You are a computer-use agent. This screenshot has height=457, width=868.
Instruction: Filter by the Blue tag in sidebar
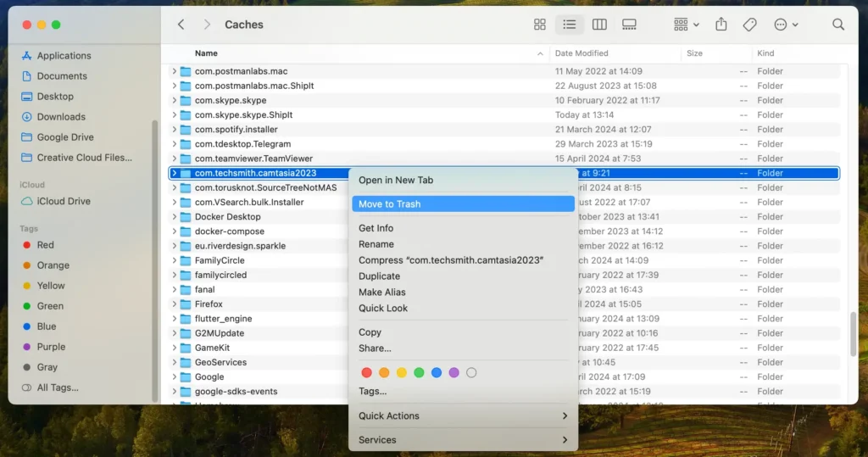[39, 326]
